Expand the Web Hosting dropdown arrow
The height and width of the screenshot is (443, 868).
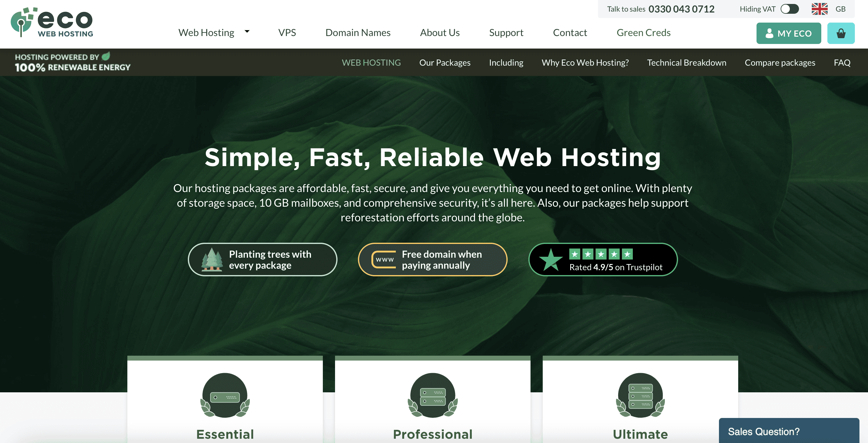(x=247, y=31)
